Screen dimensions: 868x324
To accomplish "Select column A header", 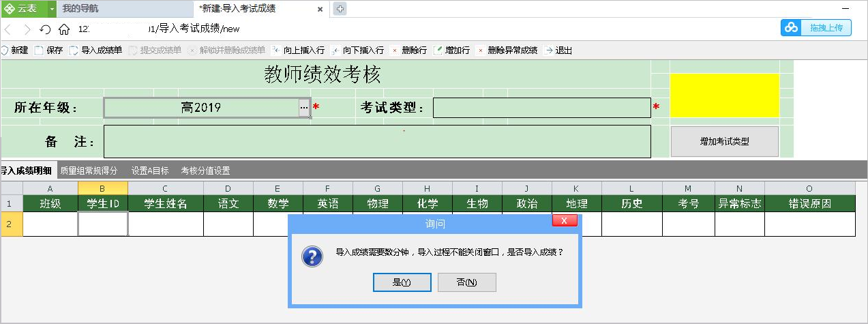I will pos(50,188).
